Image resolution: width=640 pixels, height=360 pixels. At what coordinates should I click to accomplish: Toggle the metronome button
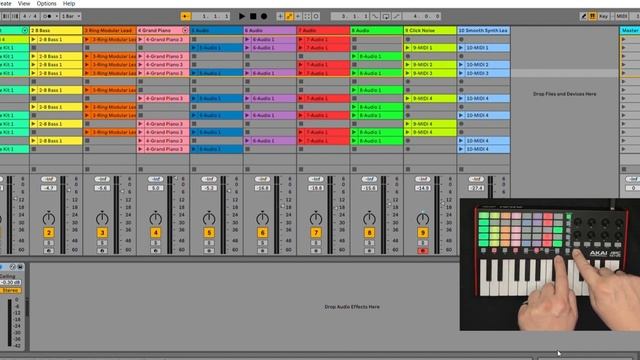(47, 16)
